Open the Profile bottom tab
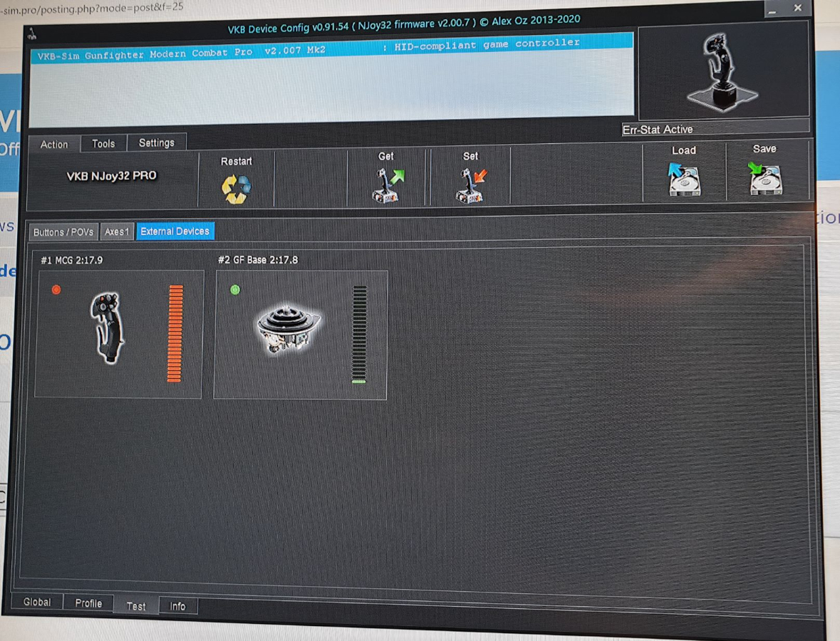 [x=88, y=603]
